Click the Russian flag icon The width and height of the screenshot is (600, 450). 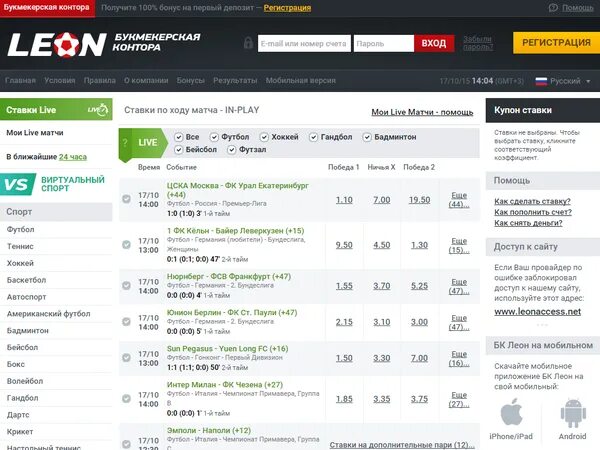[541, 81]
